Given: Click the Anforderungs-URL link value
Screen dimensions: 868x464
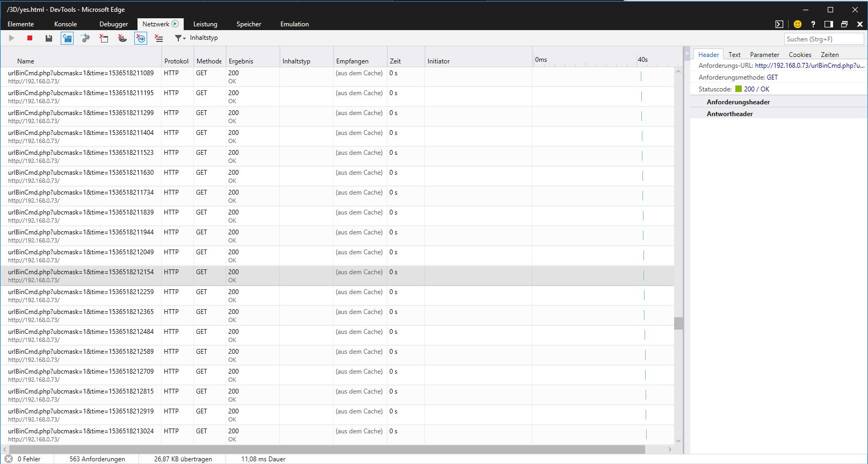Looking at the screenshot, I should coord(809,66).
